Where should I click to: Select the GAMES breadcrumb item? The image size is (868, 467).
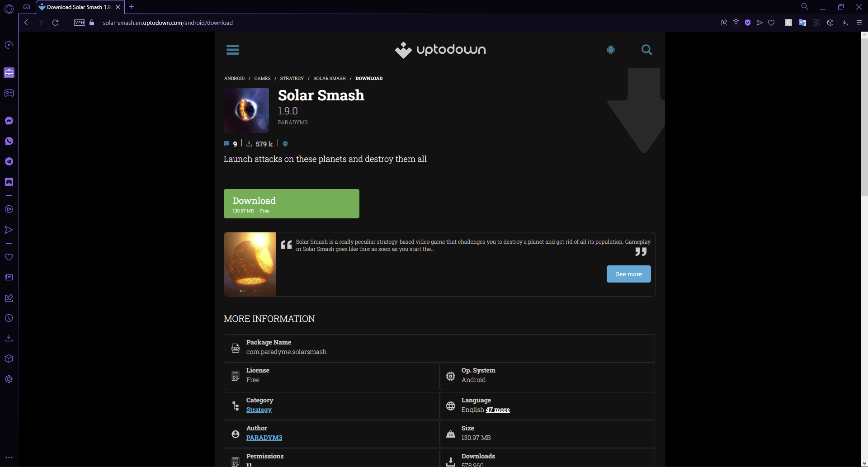[x=262, y=78]
